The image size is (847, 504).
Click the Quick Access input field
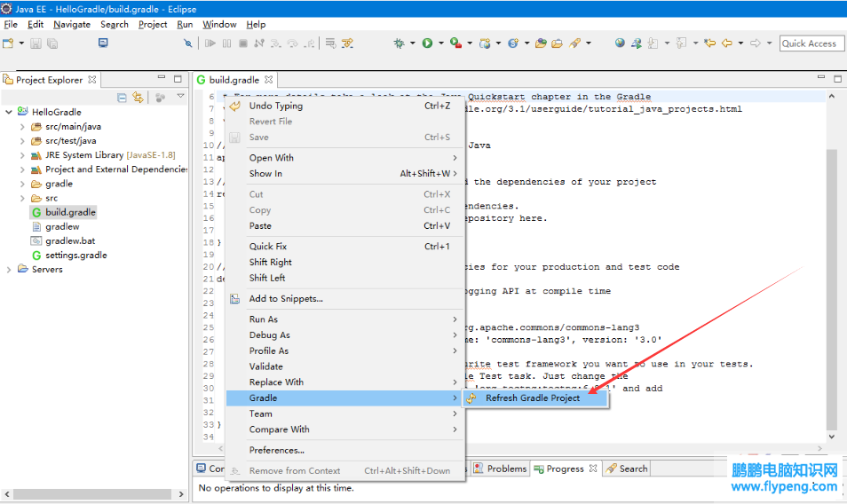(x=811, y=43)
